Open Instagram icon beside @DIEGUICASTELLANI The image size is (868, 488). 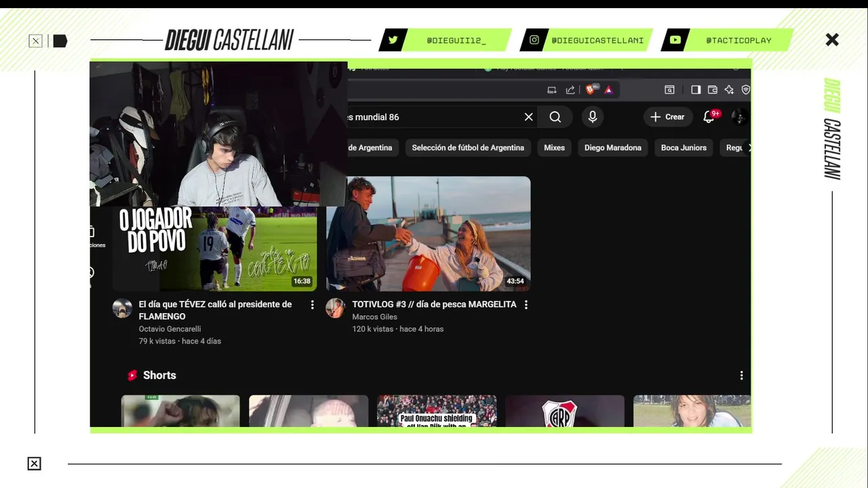(x=534, y=40)
